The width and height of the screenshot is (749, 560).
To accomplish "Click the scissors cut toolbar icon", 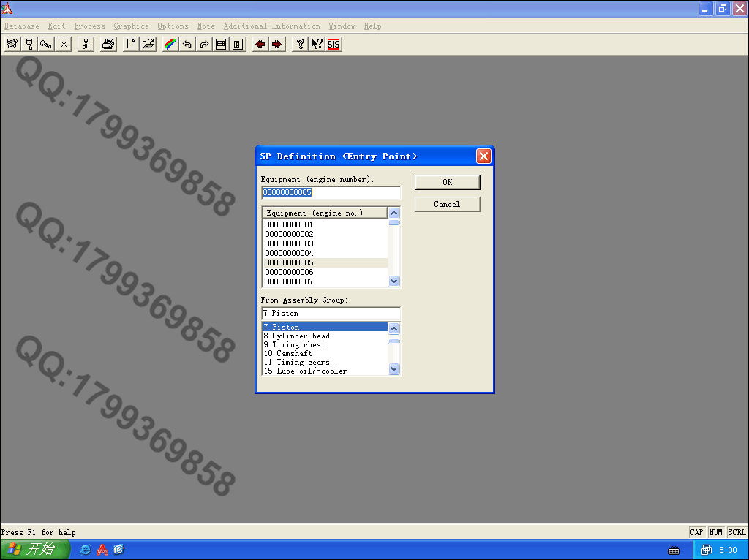I will pos(86,44).
